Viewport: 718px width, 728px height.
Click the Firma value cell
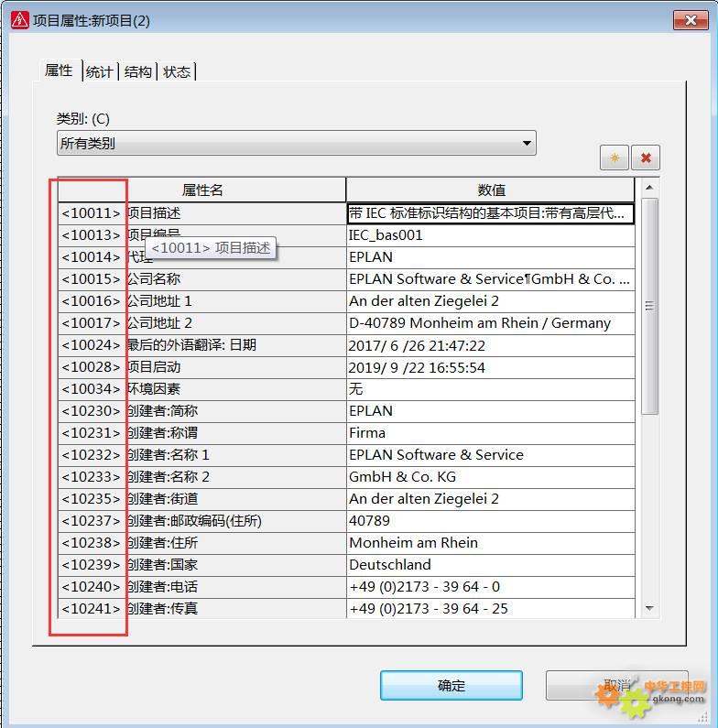pos(491,433)
